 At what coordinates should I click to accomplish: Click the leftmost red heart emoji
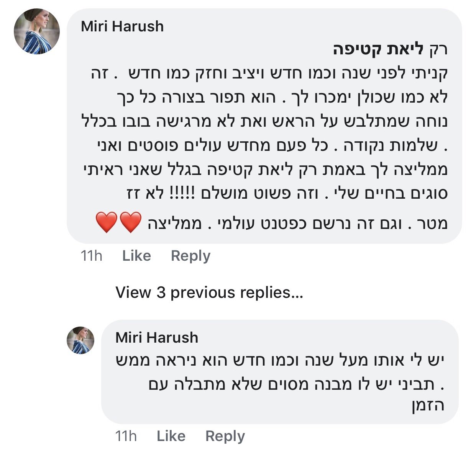[107, 223]
